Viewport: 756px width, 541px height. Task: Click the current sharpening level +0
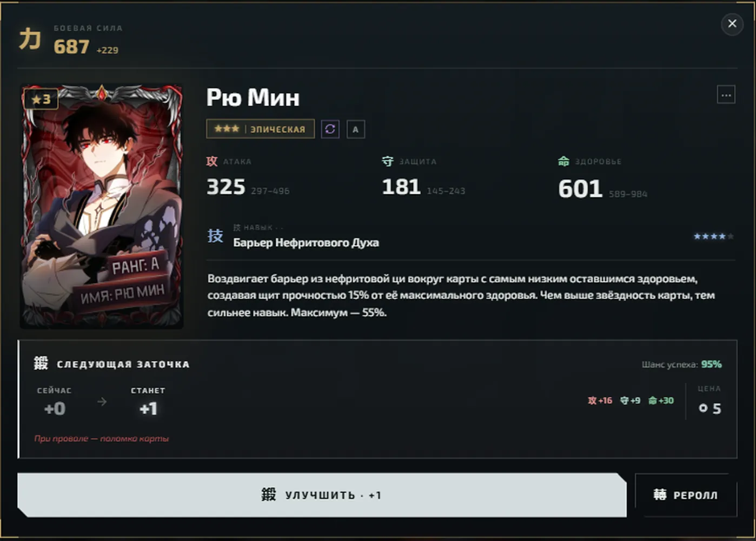coord(55,408)
